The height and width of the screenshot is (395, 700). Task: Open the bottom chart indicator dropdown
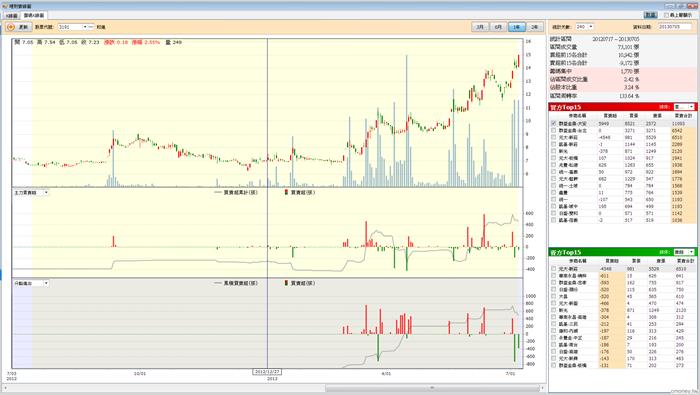[31, 283]
